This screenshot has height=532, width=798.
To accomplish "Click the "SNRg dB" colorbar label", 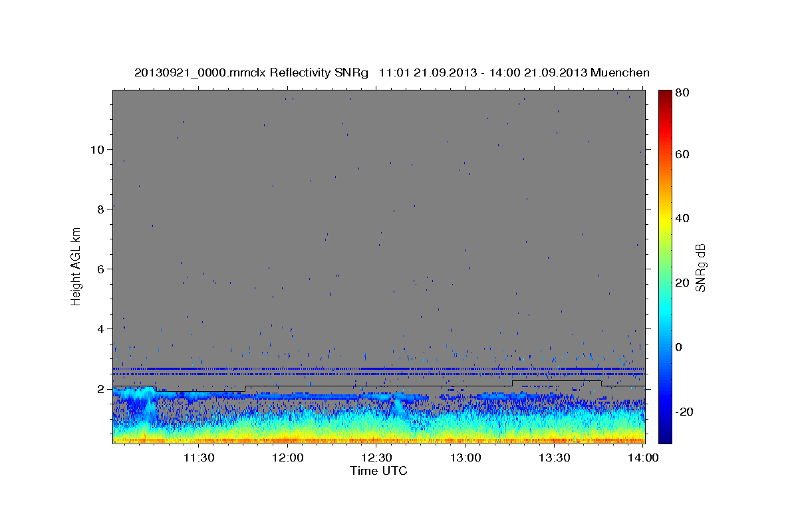I will [x=700, y=267].
